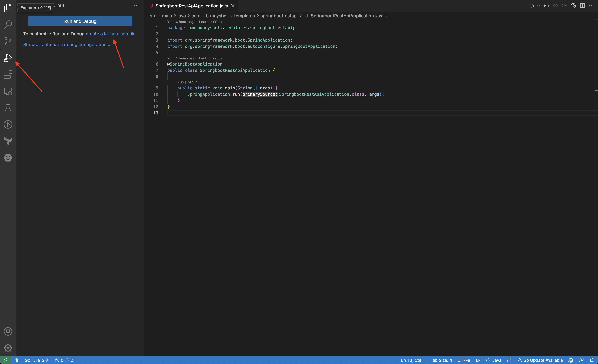
Task: Open the notifications bell
Action: point(592,360)
